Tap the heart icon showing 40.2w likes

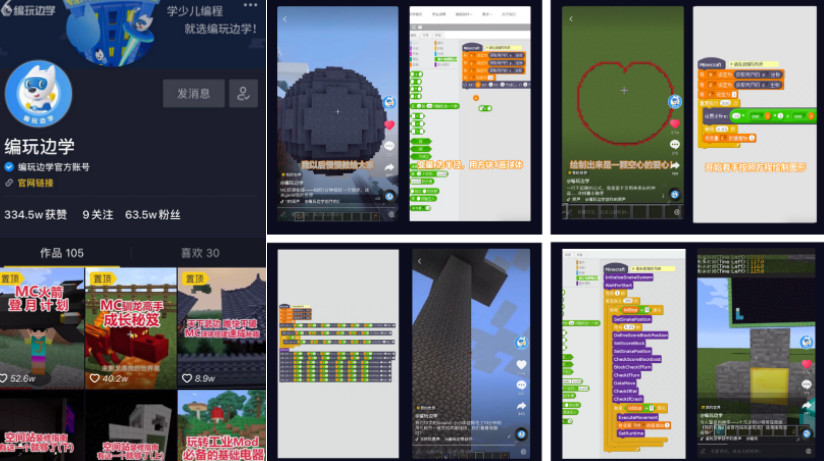(x=95, y=378)
